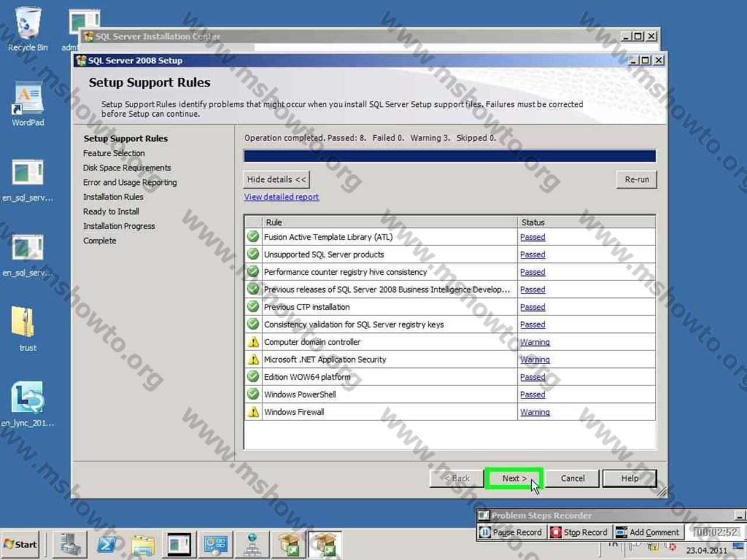Select Error and Usage Reporting step
Viewport: 747px width, 560px height.
(x=129, y=183)
